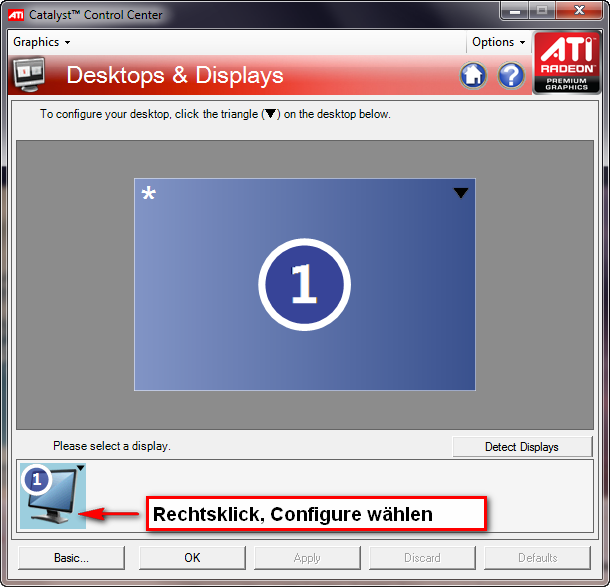Open Help with the question mark icon
Image resolution: width=610 pixels, height=587 pixels.
(x=511, y=75)
